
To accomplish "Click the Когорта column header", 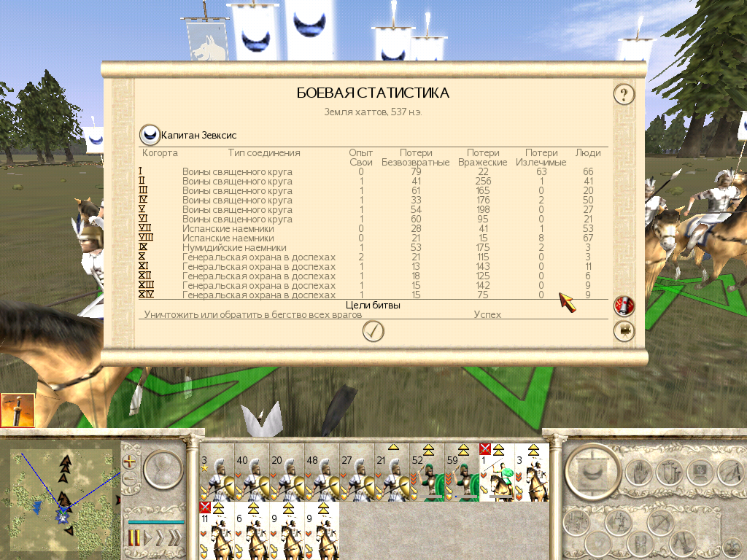I will (x=160, y=153).
